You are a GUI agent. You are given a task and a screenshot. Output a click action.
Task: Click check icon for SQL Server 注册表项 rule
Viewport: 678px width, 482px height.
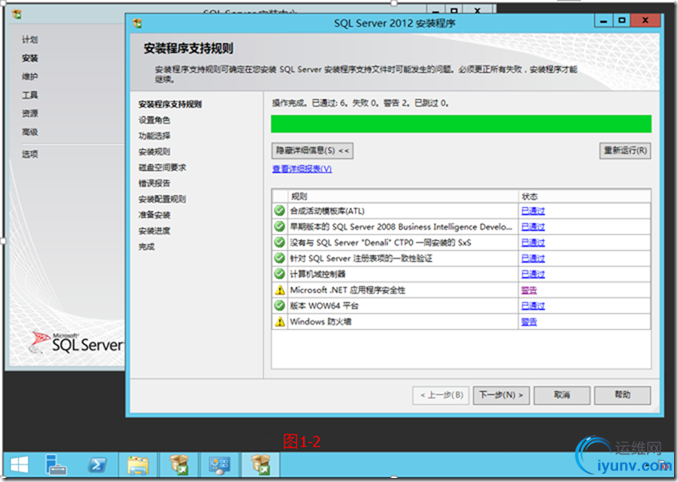tap(280, 259)
